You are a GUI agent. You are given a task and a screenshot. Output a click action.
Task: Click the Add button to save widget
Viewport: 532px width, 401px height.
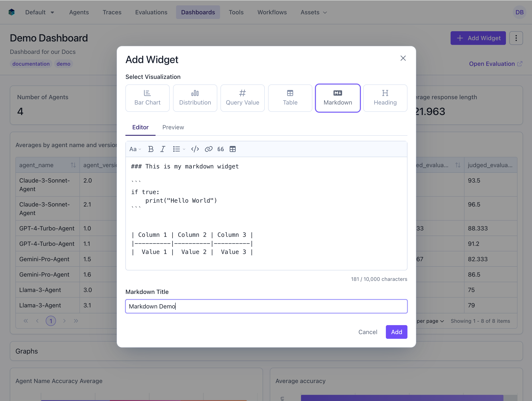(396, 332)
